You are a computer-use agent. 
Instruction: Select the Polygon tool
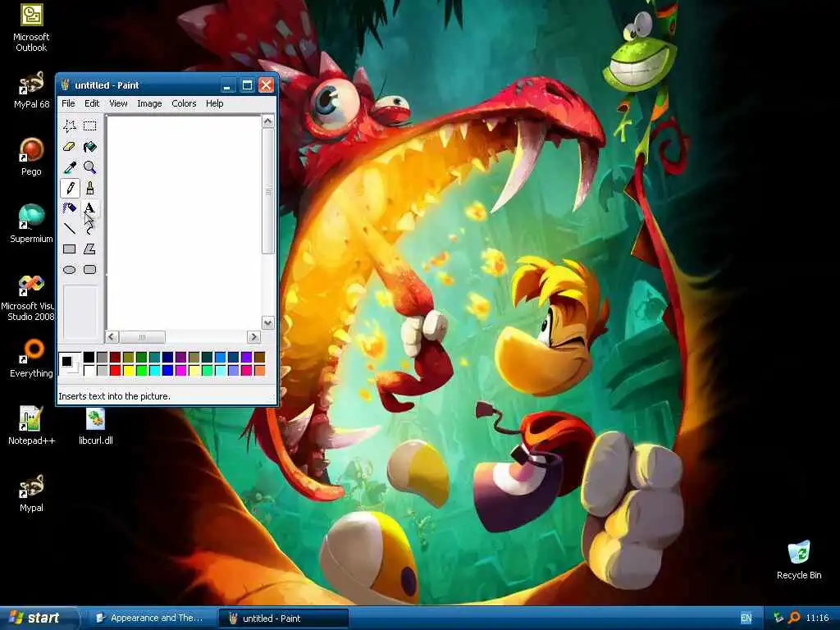tap(90, 249)
